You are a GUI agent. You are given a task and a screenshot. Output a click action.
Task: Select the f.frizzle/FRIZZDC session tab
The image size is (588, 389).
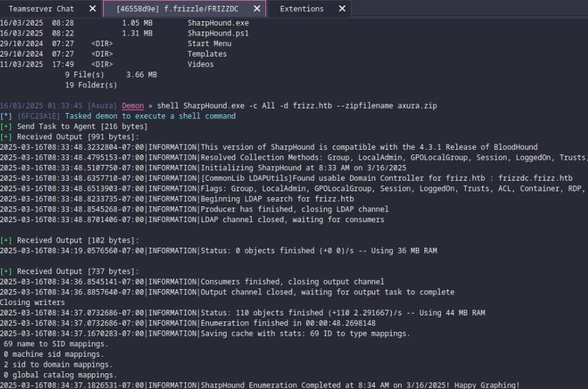click(x=177, y=9)
